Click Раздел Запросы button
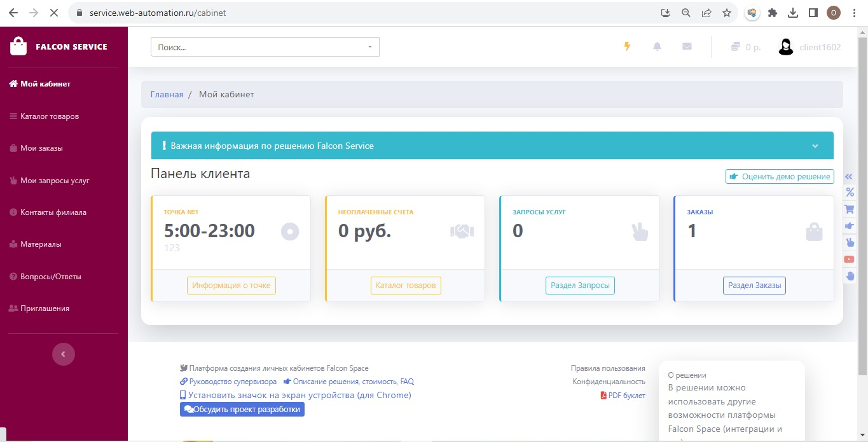 pyautogui.click(x=580, y=286)
